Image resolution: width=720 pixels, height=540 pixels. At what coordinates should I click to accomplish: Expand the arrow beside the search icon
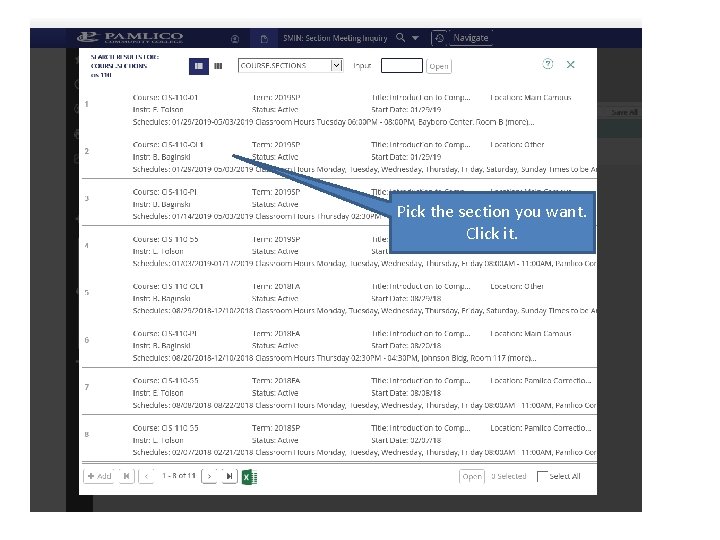pos(415,38)
